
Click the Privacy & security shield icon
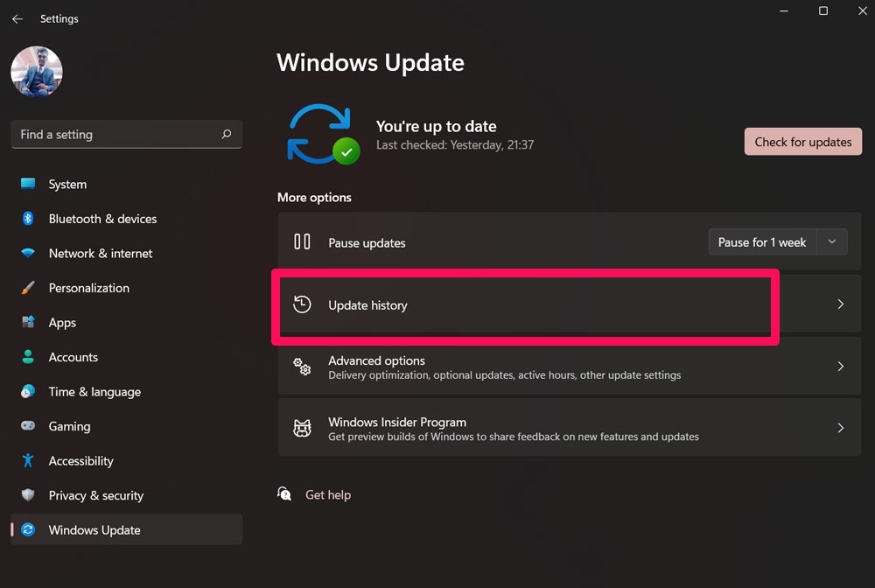click(x=28, y=495)
